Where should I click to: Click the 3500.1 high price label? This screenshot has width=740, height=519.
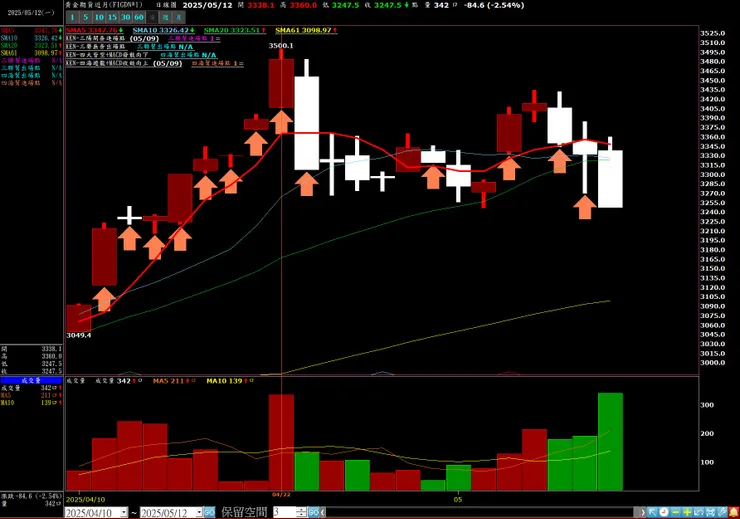pos(281,46)
